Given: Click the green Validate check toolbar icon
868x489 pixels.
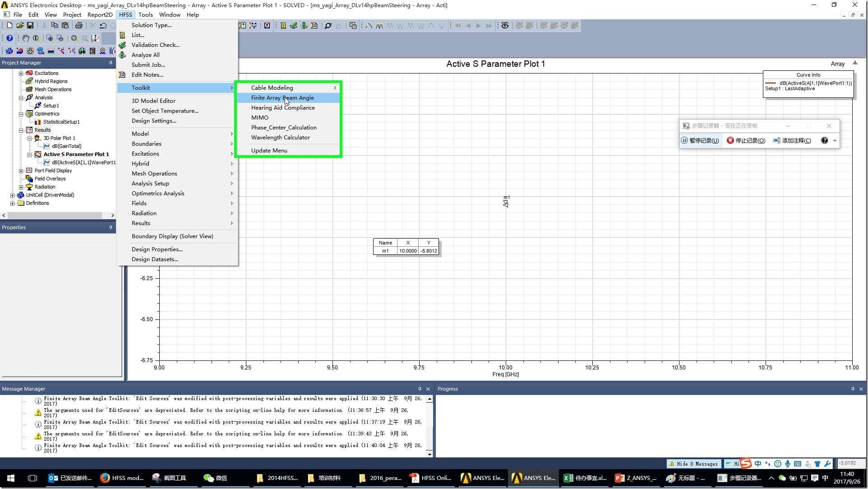Looking at the screenshot, I should pyautogui.click(x=294, y=26).
